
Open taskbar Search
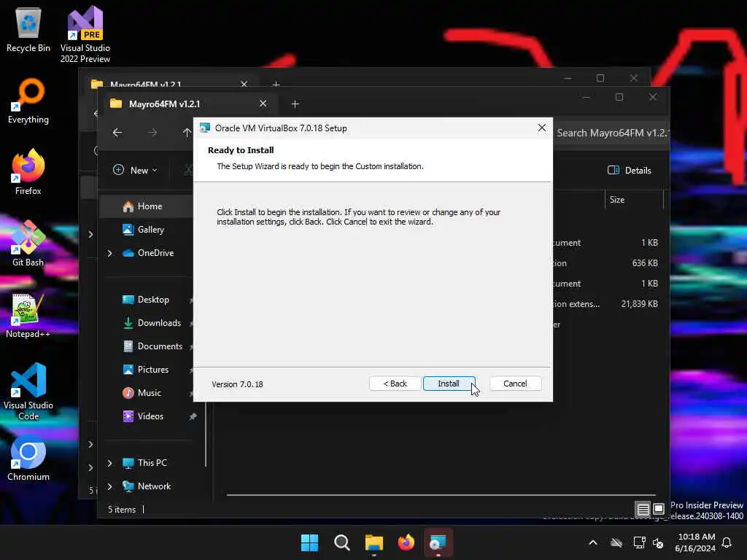click(x=341, y=542)
